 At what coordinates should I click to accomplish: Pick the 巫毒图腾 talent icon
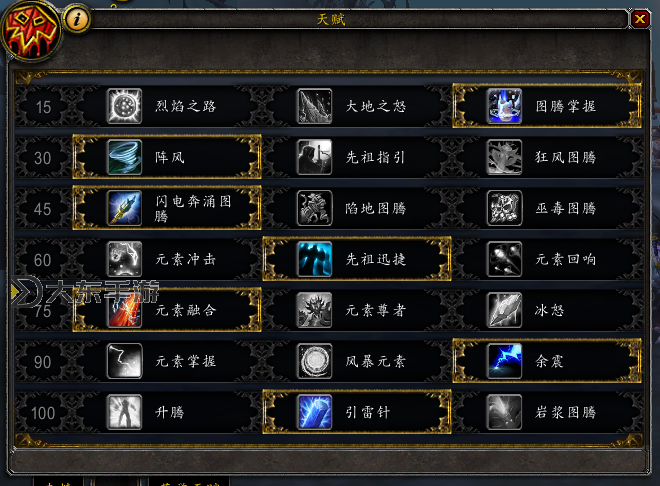(x=504, y=208)
